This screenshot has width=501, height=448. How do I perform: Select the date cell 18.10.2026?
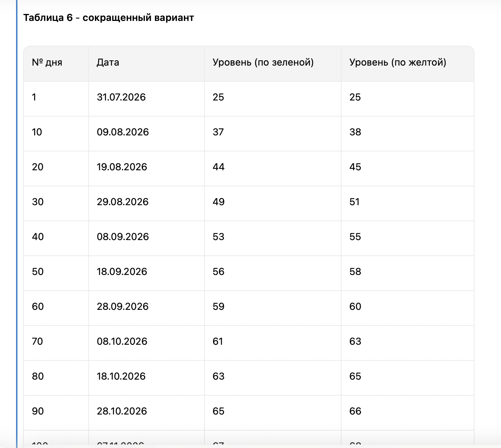[x=121, y=376]
